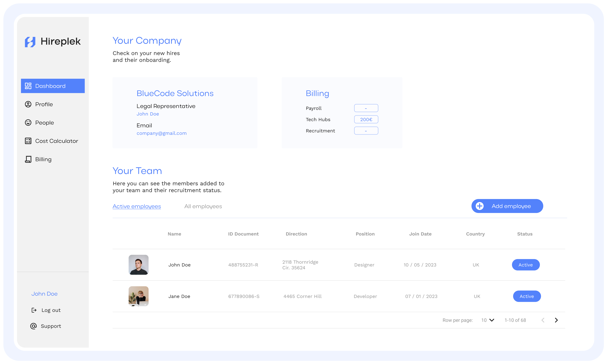Viewport: 607px width, 364px height.
Task: Click Active status badge for Jane Doe
Action: tap(527, 296)
